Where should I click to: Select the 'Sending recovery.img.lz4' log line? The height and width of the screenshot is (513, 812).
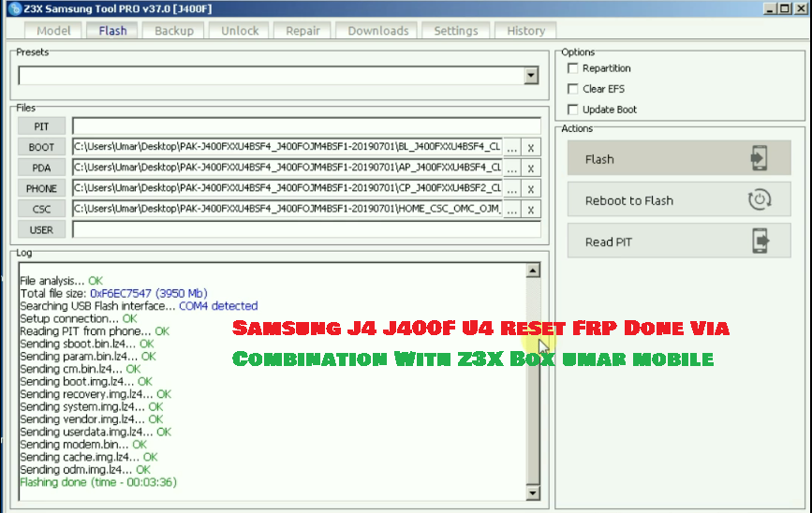pos(96,394)
